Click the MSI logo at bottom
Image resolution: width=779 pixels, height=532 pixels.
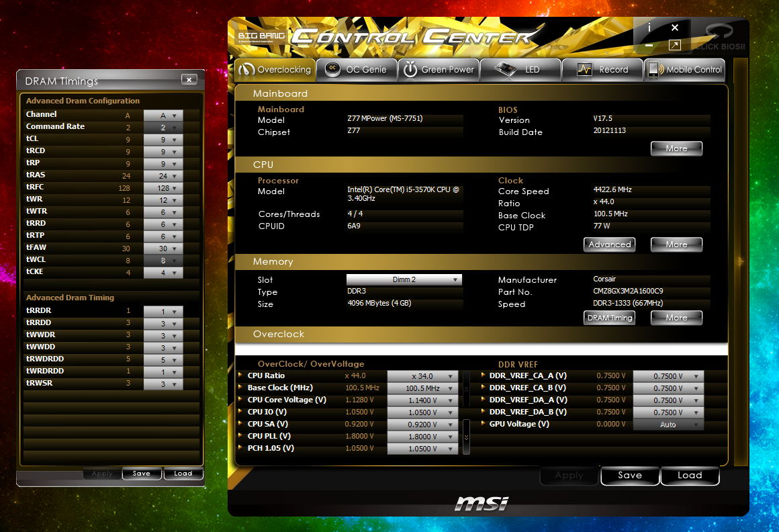coord(482,504)
